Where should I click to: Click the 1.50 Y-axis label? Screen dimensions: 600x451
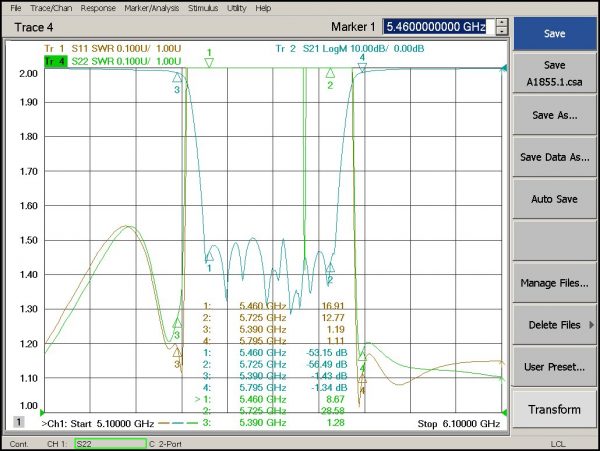tap(29, 240)
